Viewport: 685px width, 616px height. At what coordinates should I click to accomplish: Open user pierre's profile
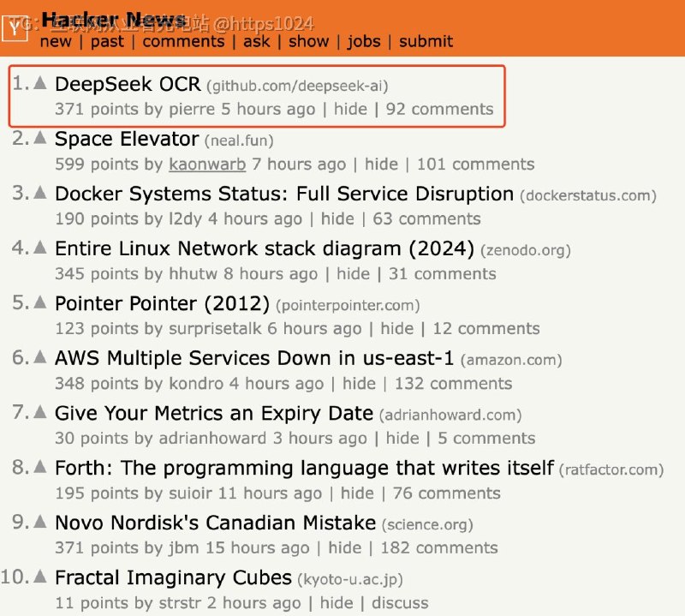(192, 110)
